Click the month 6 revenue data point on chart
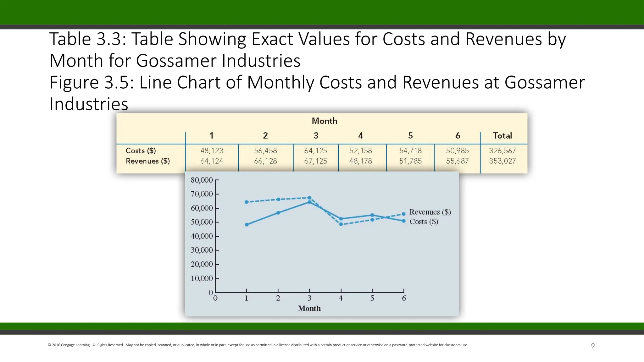Image resolution: width=644 pixels, height=362 pixels. (x=404, y=214)
